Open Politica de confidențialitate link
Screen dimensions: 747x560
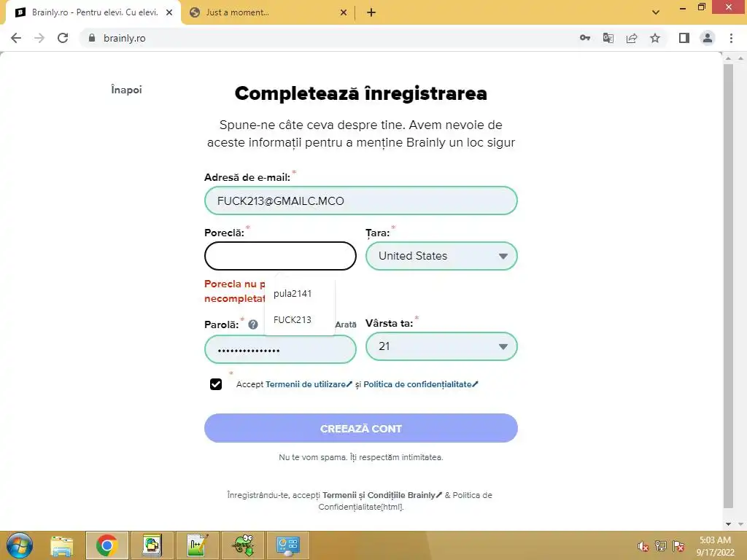(x=421, y=384)
